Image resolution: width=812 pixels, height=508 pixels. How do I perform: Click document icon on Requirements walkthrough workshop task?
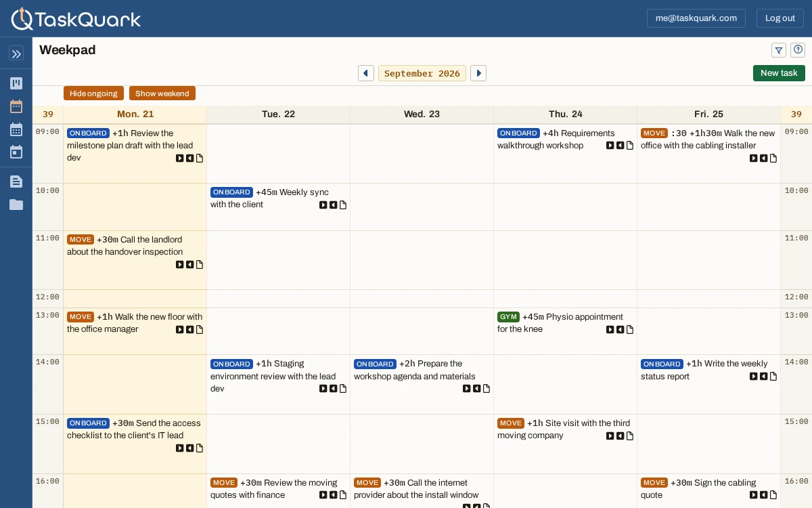(x=630, y=146)
